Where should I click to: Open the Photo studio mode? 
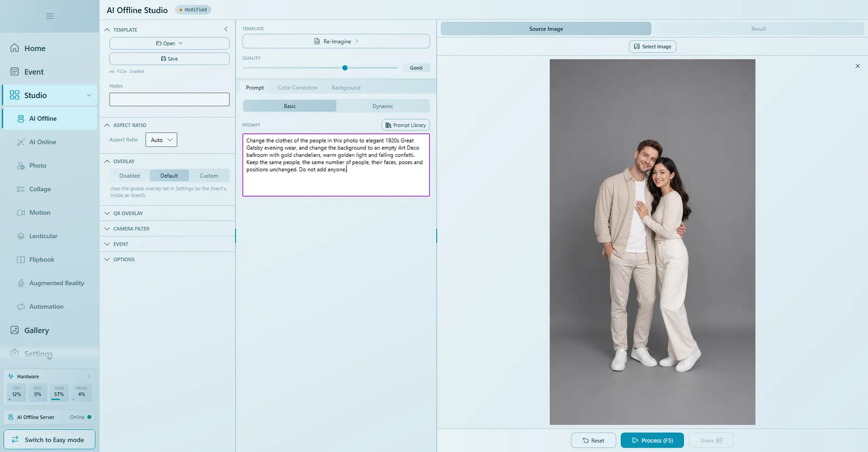[x=49, y=165]
